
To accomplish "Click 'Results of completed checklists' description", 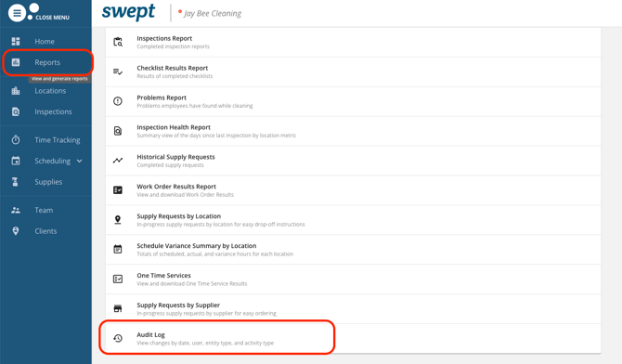I will [175, 76].
